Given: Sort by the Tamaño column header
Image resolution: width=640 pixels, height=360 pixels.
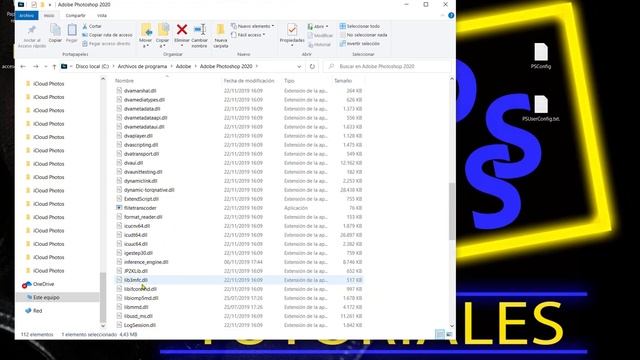Looking at the screenshot, I should pos(343,81).
